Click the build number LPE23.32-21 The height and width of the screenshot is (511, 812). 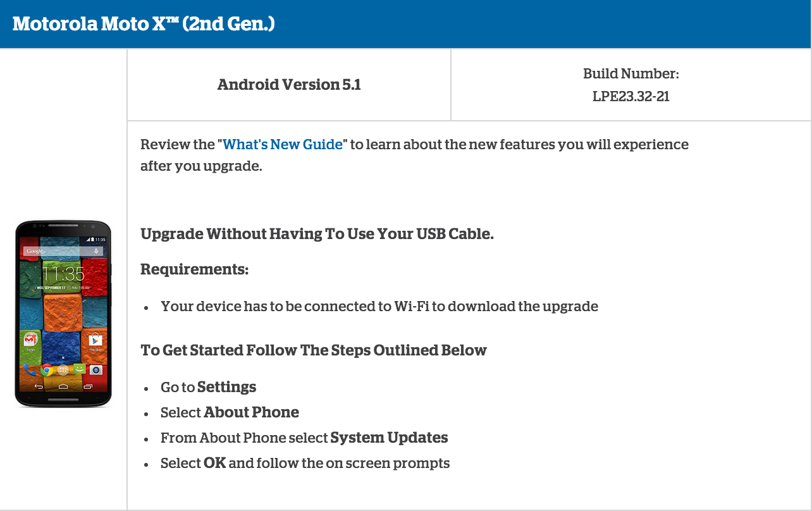click(x=631, y=96)
